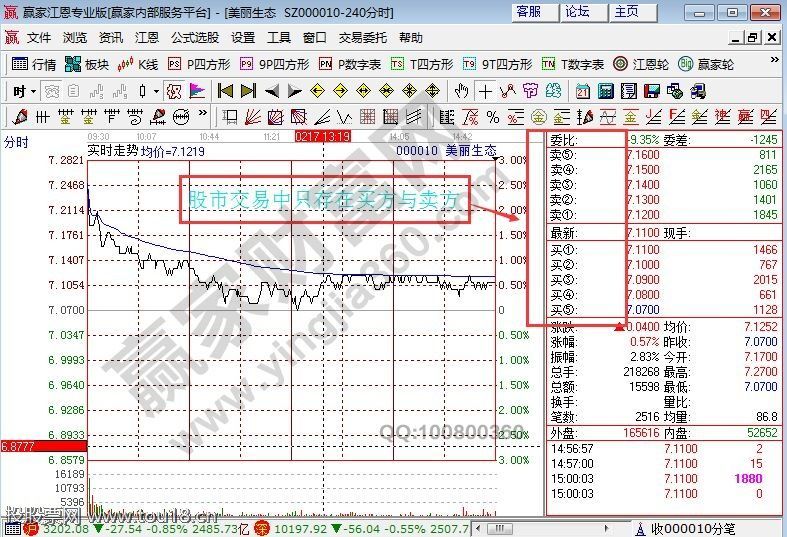Open the candlestick style dropdown arrow
The width and height of the screenshot is (787, 537).
pyautogui.click(x=156, y=92)
